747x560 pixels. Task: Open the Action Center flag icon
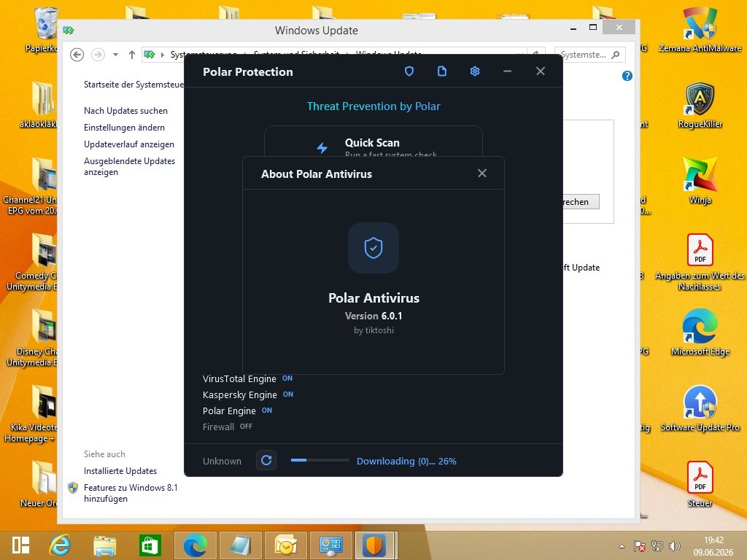pyautogui.click(x=639, y=546)
